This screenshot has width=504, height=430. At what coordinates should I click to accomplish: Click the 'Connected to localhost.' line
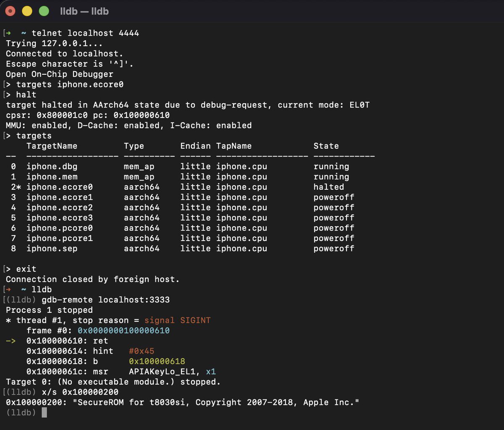click(65, 54)
